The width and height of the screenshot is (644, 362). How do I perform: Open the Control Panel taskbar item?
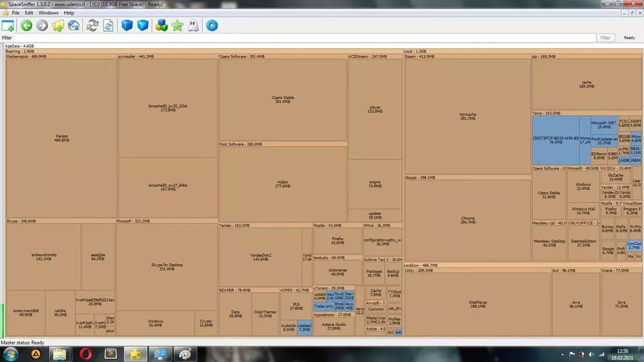[x=160, y=354]
